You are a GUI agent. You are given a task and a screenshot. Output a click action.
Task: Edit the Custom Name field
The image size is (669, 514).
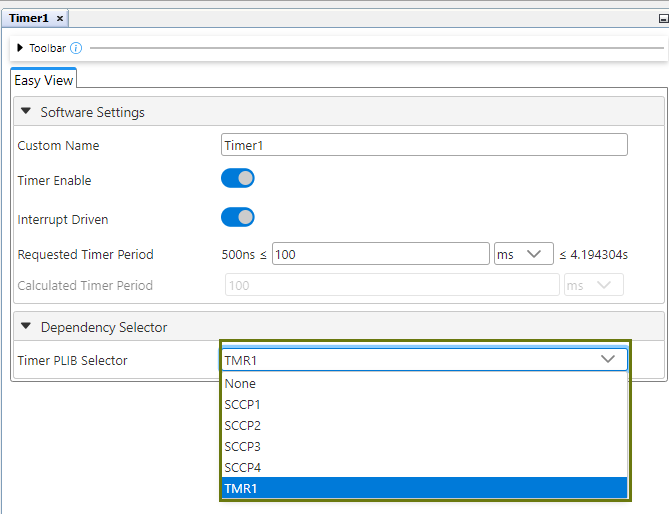(x=424, y=145)
